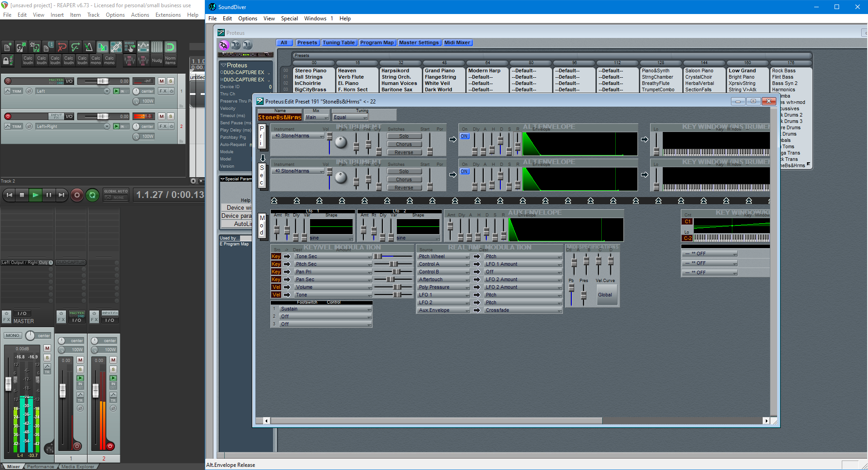Click the Norm items button in REAPER toolbar

click(x=170, y=60)
